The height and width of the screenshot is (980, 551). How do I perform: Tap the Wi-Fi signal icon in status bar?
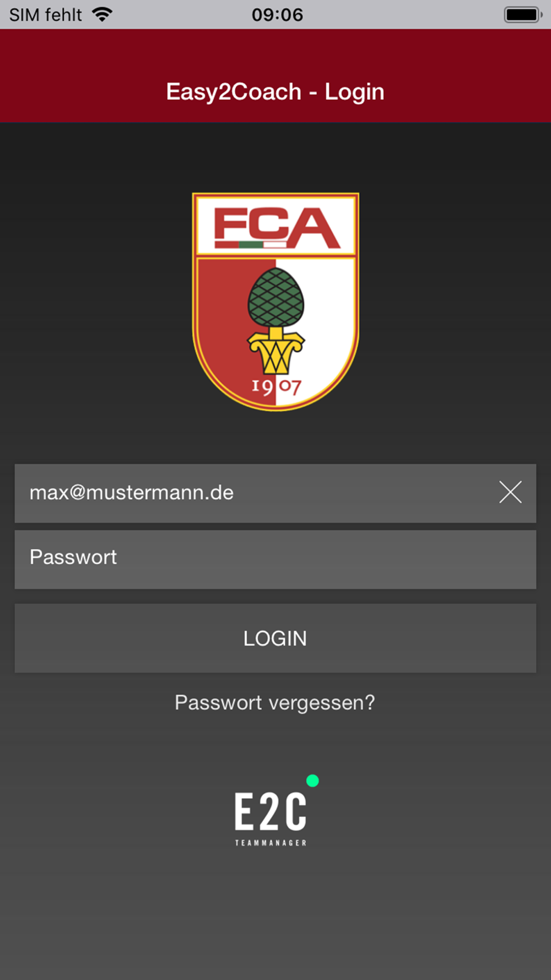point(102,14)
